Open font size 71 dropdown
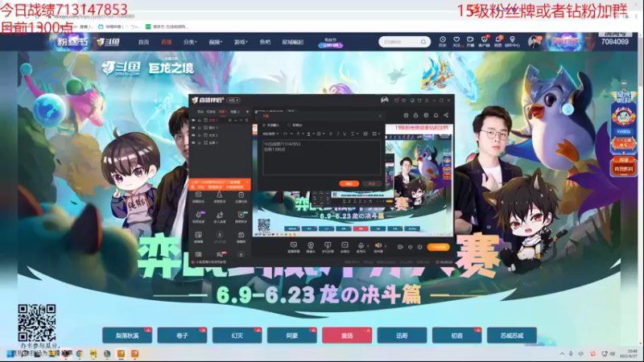The image size is (644, 362). (287, 134)
